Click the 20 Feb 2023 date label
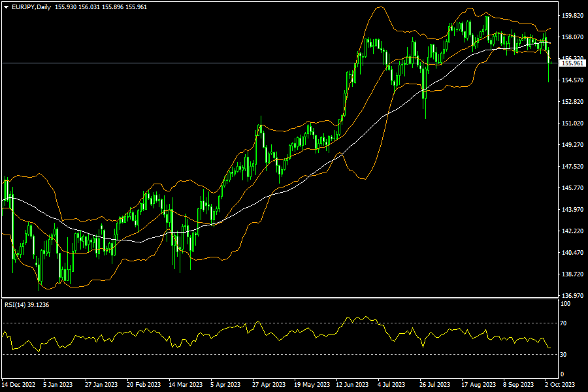This screenshot has width=588, height=392. (144, 385)
